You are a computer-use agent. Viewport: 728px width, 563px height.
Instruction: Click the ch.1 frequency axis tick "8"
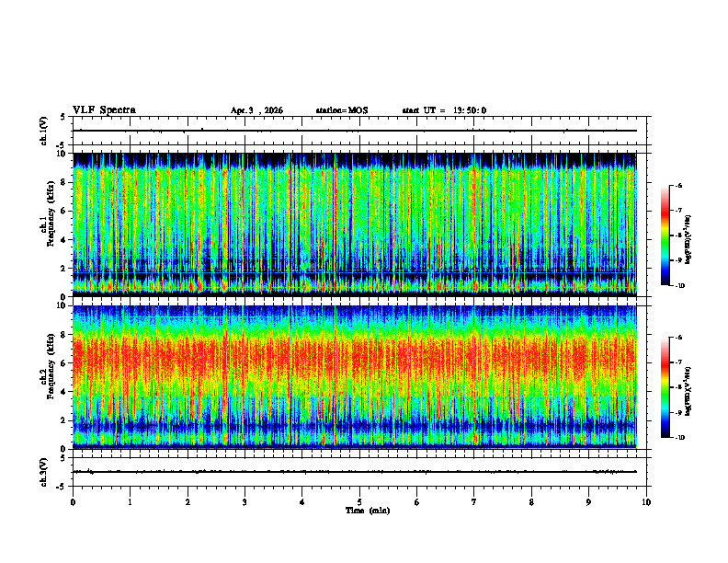coord(63,182)
